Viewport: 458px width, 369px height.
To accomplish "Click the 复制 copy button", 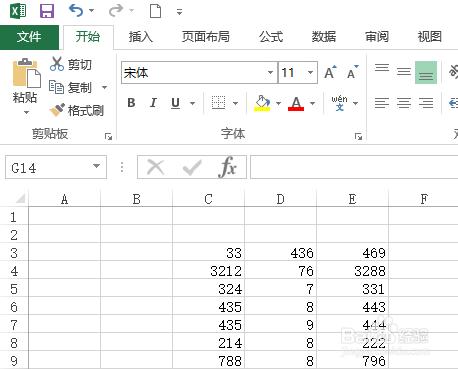I will pos(70,87).
